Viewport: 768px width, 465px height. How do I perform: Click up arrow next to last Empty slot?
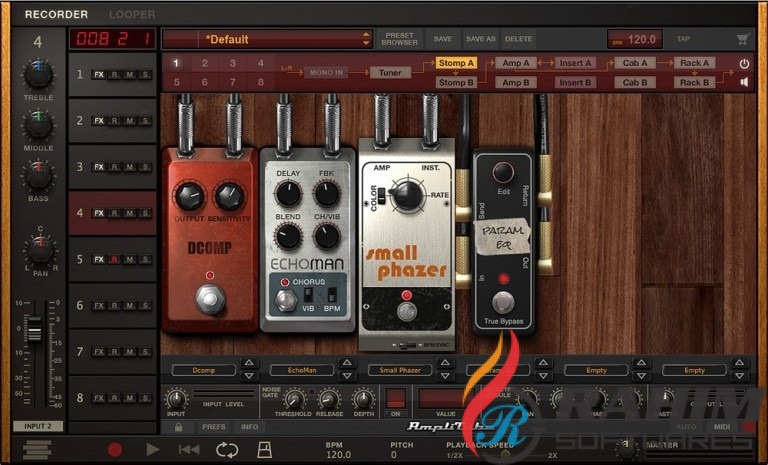[x=739, y=363]
